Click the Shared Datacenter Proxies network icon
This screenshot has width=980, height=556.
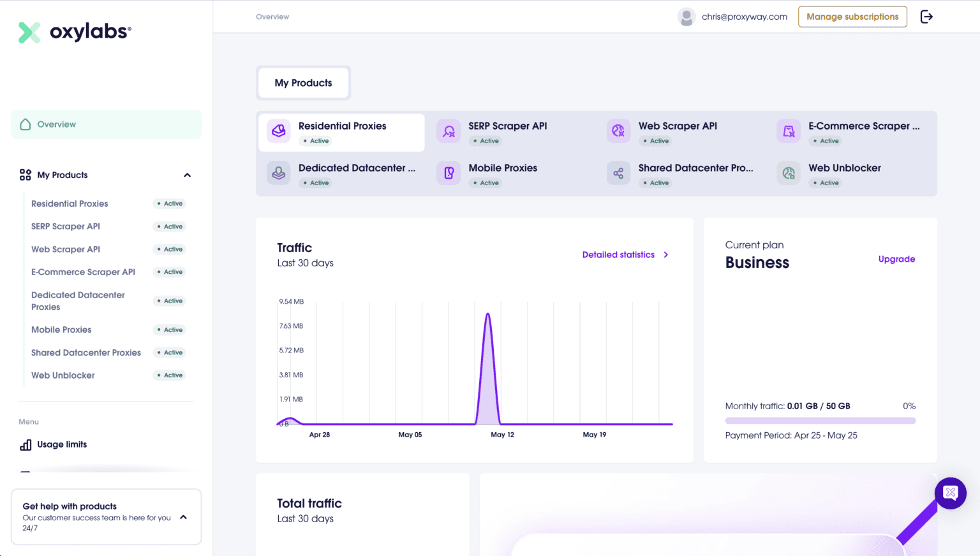[x=618, y=172]
